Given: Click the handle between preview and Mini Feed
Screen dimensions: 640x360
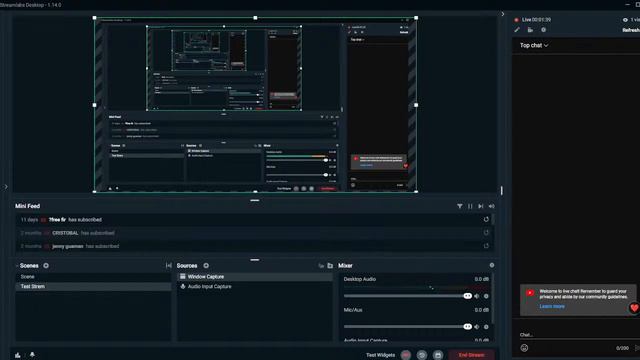Looking at the screenshot, I should (255, 200).
